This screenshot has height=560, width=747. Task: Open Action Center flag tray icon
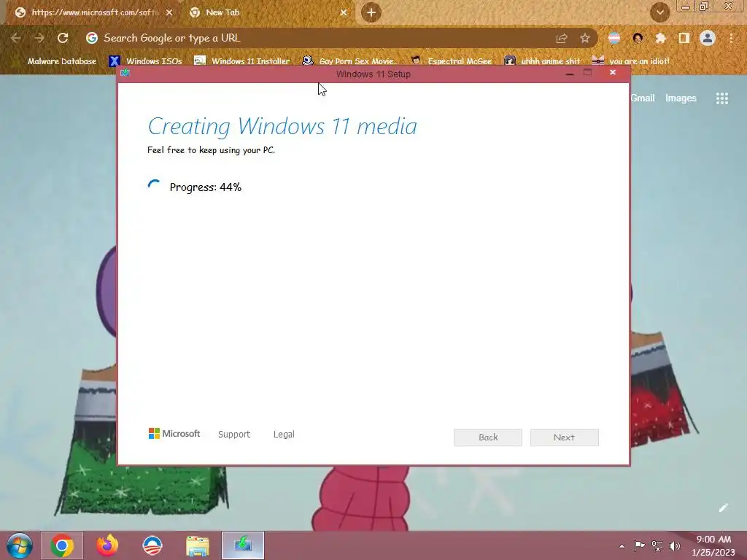point(639,545)
